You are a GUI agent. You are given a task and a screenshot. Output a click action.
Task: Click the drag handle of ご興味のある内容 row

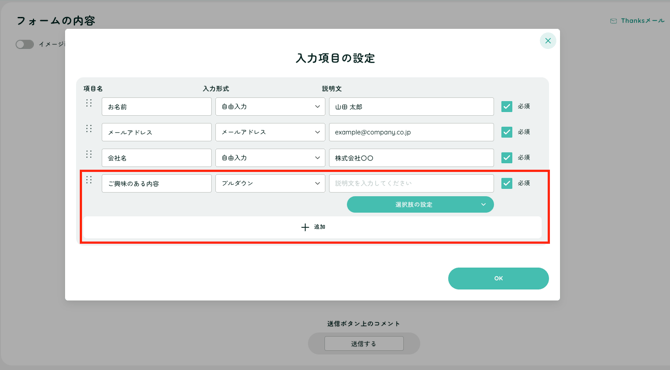tap(88, 180)
